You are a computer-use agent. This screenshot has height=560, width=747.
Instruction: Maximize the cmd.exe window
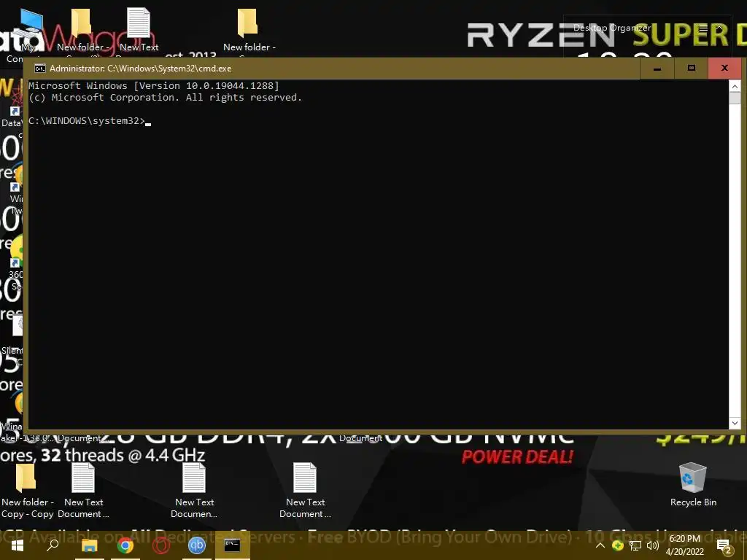(692, 69)
